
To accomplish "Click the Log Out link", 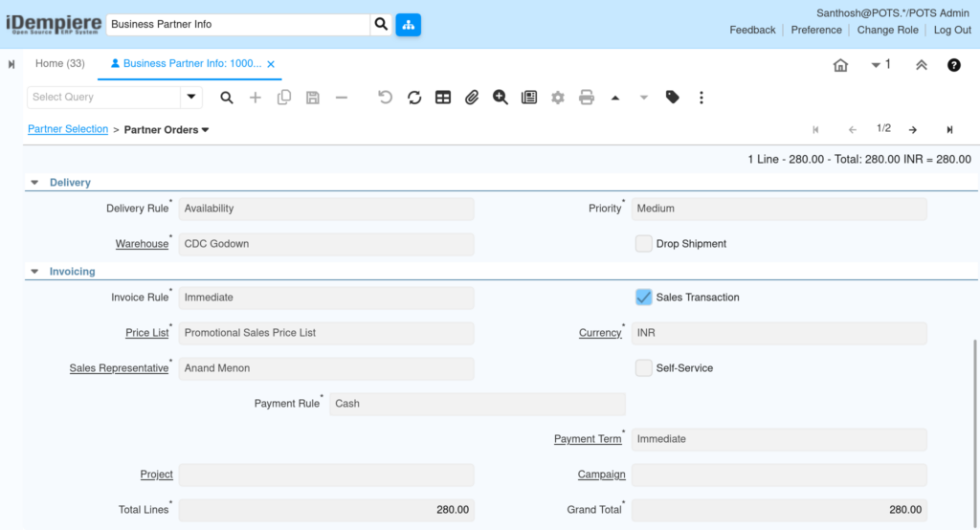I will [x=952, y=30].
